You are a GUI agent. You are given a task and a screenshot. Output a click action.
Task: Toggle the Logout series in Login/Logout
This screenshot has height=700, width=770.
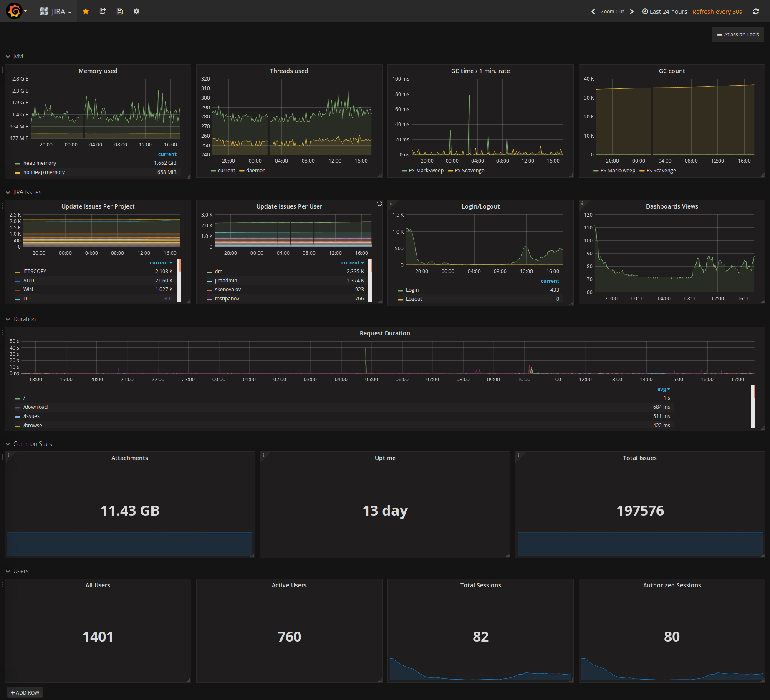tap(414, 299)
